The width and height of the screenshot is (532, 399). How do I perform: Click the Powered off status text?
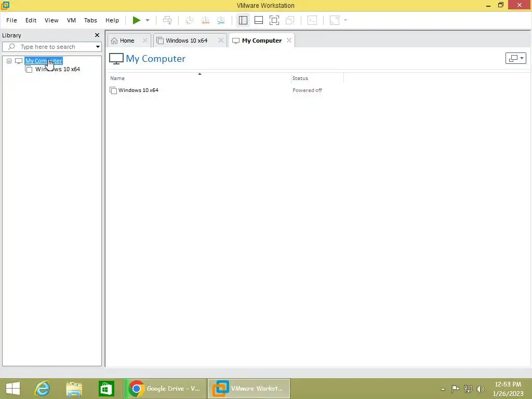click(307, 90)
